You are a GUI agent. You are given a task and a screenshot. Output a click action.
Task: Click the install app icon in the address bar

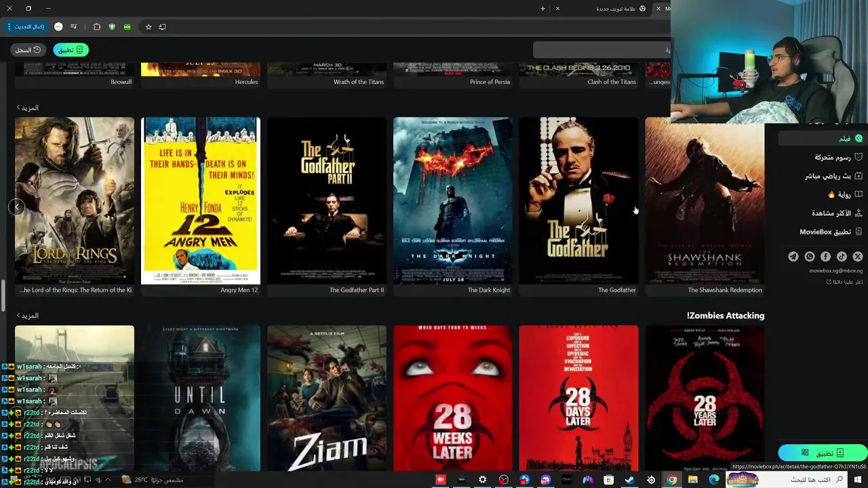(162, 26)
